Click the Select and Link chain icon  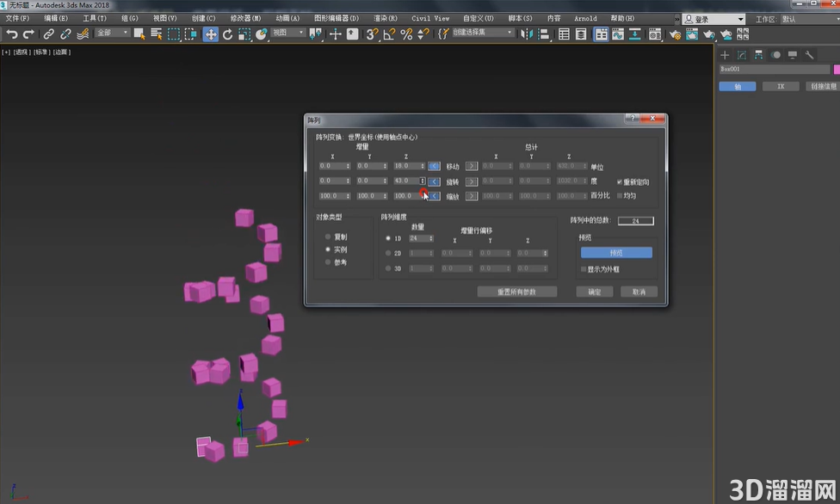coord(49,34)
